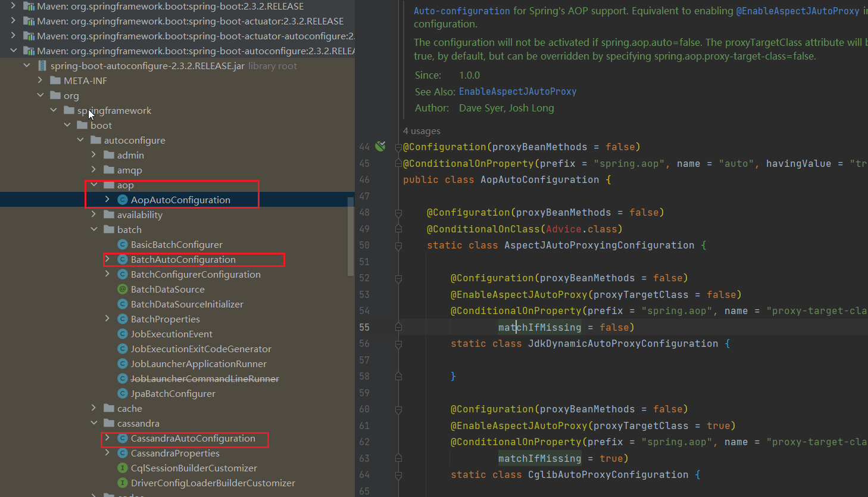Collapse the autoconfigure package
The width and height of the screenshot is (868, 497).
(80, 140)
